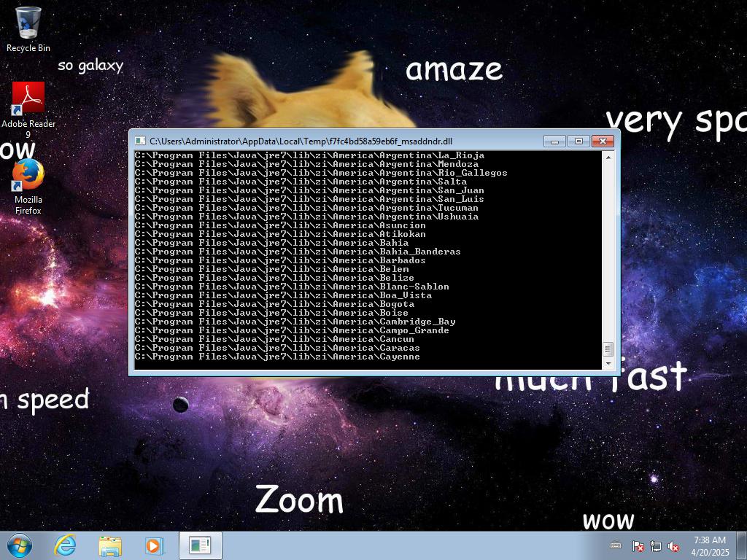Click the line ending in America\Atikokan
Viewport: 747px width, 560px height.
[x=280, y=234]
